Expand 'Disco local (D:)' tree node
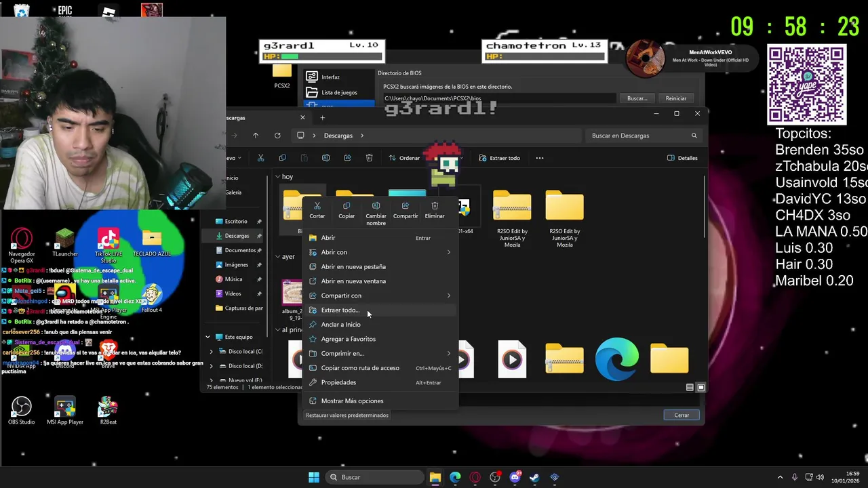This screenshot has width=868, height=488. click(211, 366)
